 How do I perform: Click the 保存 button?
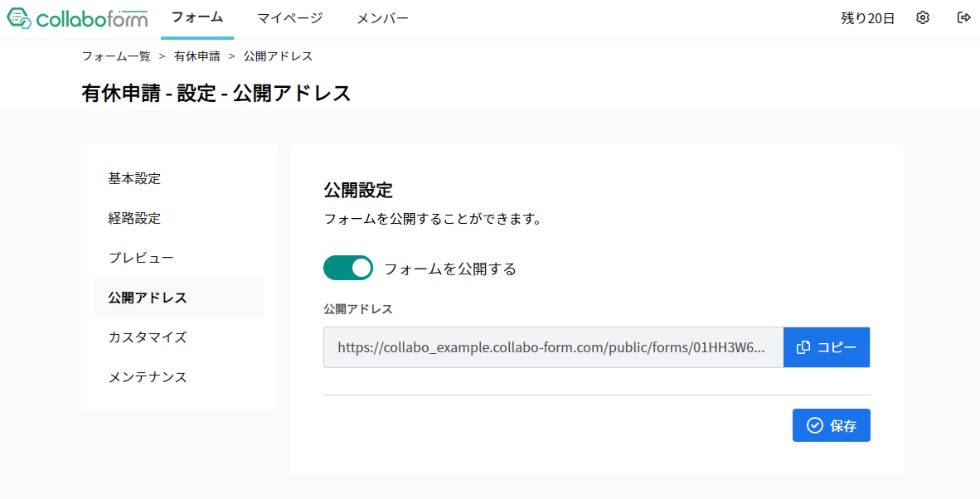832,425
